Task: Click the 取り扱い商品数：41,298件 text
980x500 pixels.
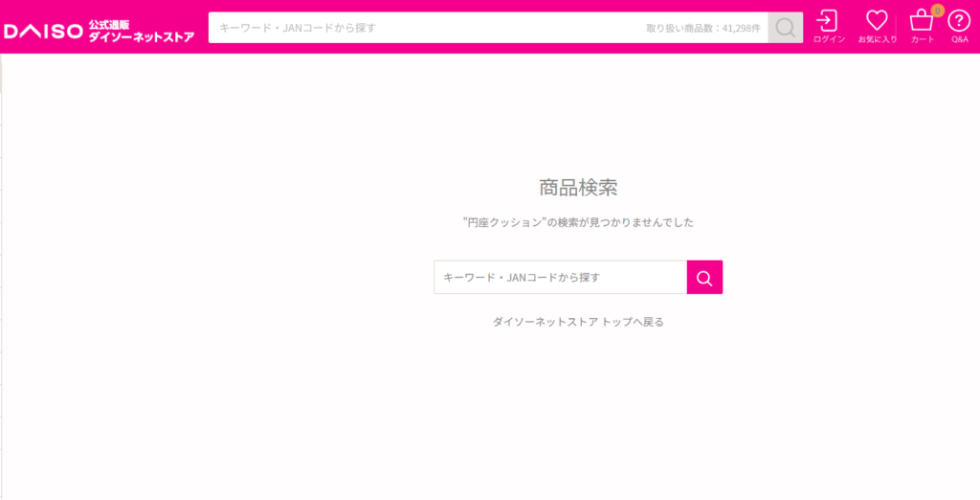Action: click(x=703, y=28)
